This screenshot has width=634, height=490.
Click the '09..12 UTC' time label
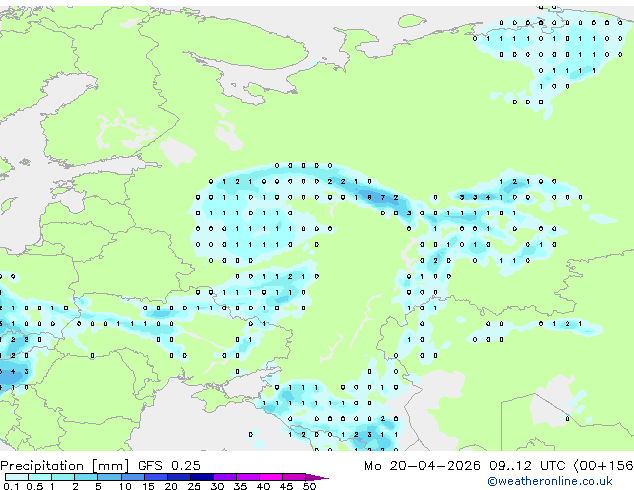(x=527, y=466)
